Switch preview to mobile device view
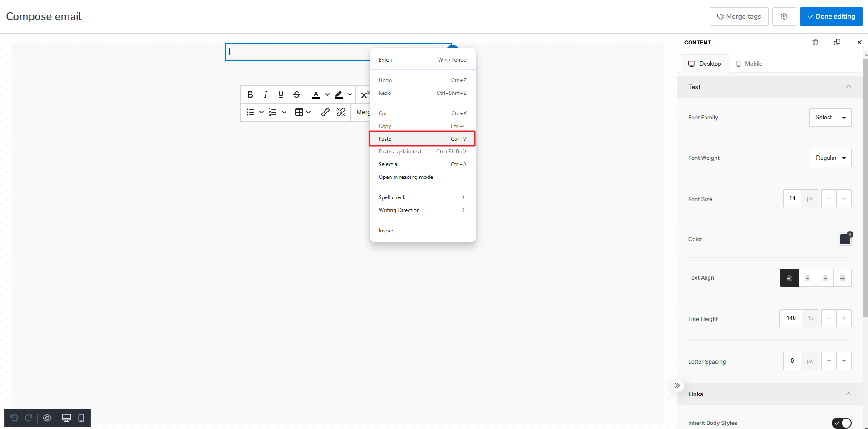This screenshot has height=429, width=868. pyautogui.click(x=81, y=418)
